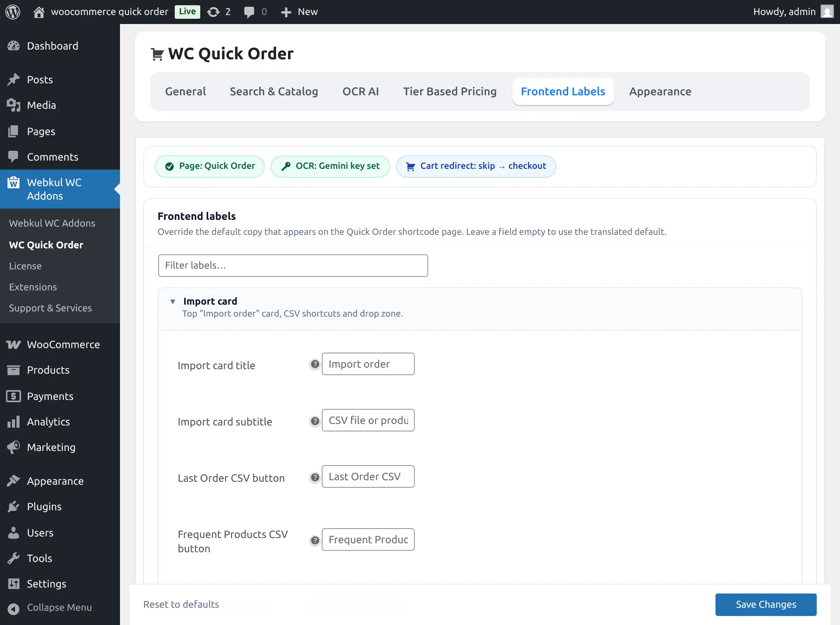Click the Collapse Menu arrow icon

point(13,609)
